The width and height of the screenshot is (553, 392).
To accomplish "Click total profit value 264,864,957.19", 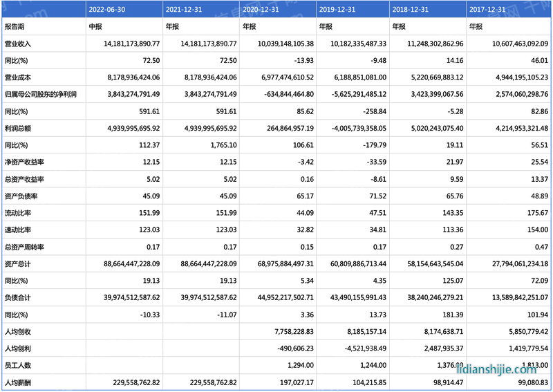I will tap(290, 128).
